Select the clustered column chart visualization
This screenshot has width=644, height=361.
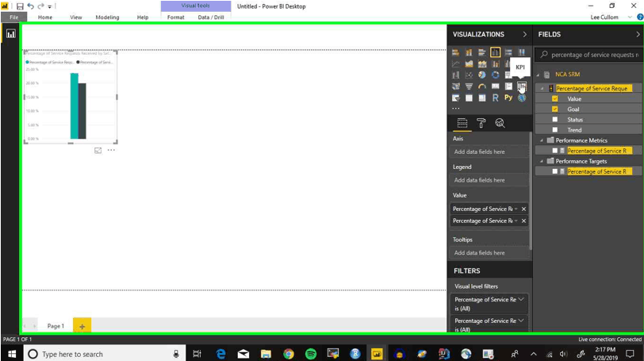(496, 52)
